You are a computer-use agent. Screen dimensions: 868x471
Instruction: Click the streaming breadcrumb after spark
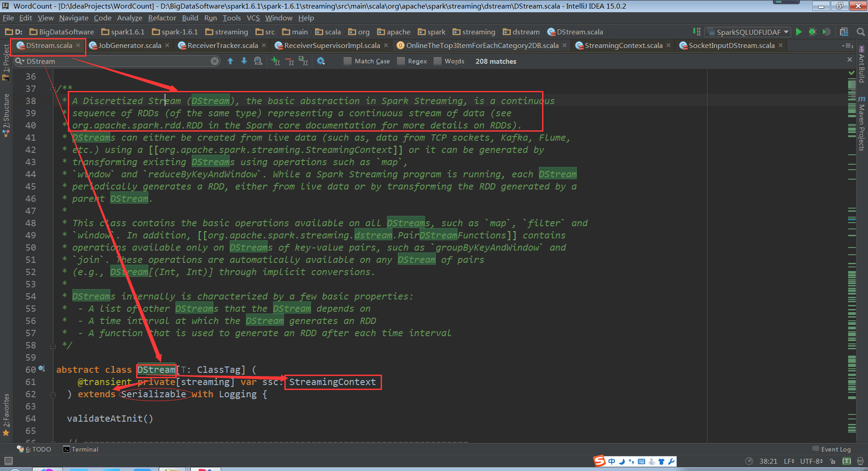coord(474,32)
